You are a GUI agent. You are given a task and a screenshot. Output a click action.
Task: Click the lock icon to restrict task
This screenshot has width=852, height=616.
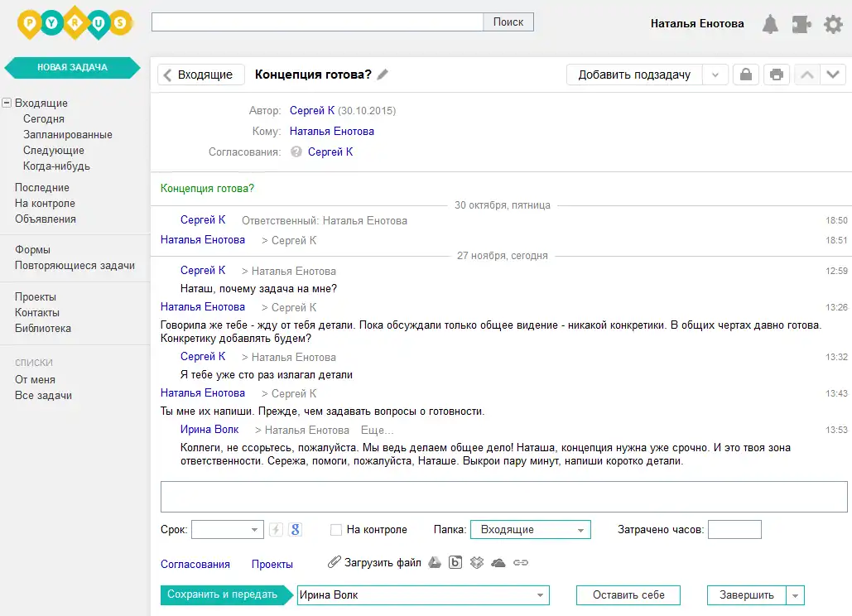click(x=746, y=75)
